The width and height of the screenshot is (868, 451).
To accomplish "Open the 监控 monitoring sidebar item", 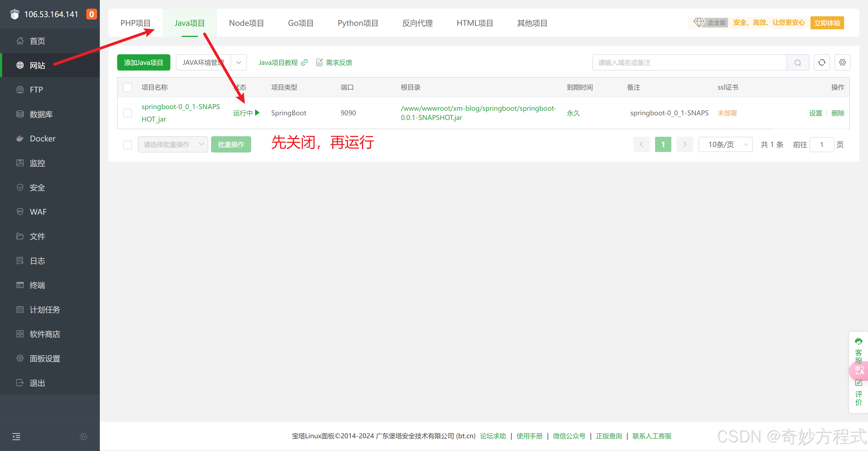I will [50, 163].
